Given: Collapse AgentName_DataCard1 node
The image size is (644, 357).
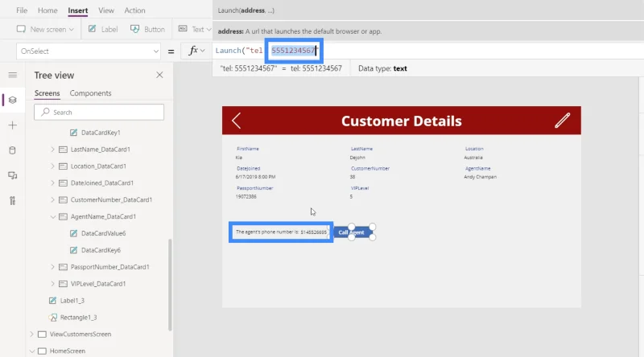Looking at the screenshot, I should click(52, 216).
